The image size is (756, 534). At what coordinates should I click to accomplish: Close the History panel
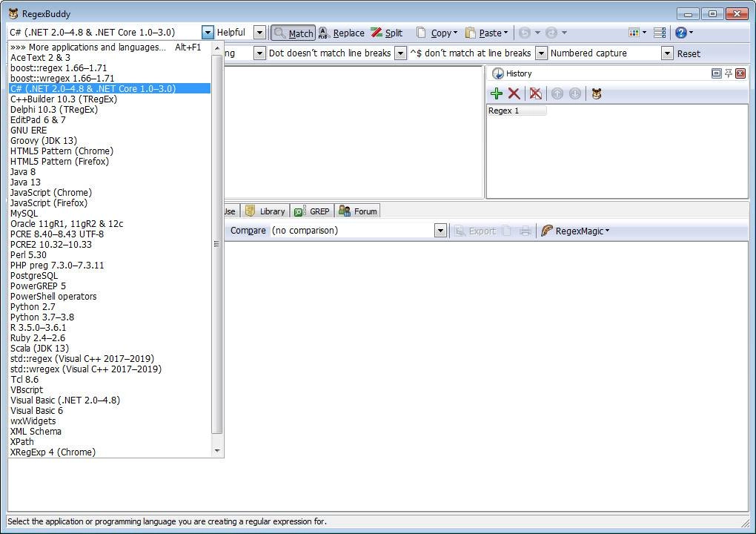coord(740,73)
